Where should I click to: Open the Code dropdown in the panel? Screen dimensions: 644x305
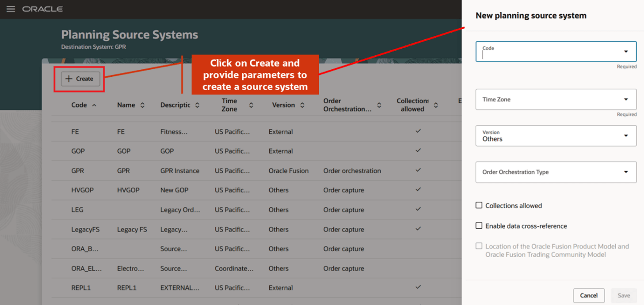click(626, 51)
